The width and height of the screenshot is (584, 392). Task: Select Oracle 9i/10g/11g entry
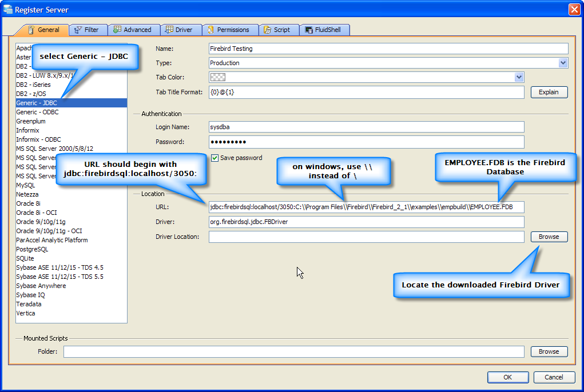pyautogui.click(x=71, y=222)
